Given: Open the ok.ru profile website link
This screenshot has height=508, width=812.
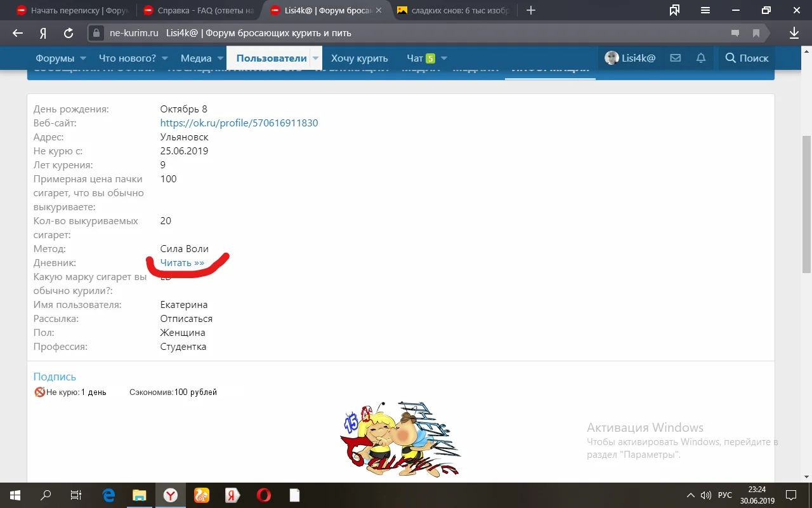Looking at the screenshot, I should [x=239, y=123].
